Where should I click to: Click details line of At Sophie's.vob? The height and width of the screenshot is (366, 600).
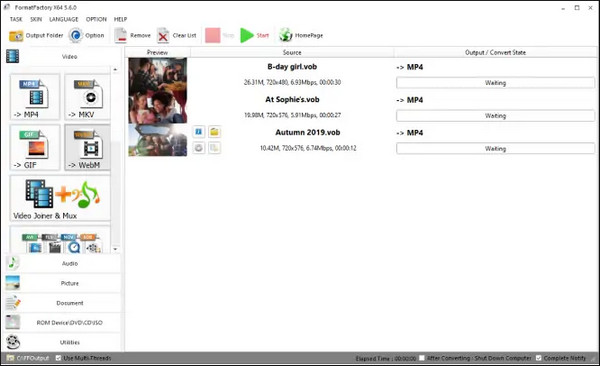click(x=292, y=115)
